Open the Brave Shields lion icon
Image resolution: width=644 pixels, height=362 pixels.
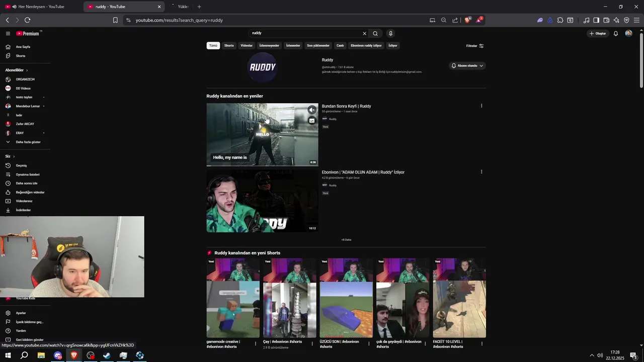click(467, 20)
